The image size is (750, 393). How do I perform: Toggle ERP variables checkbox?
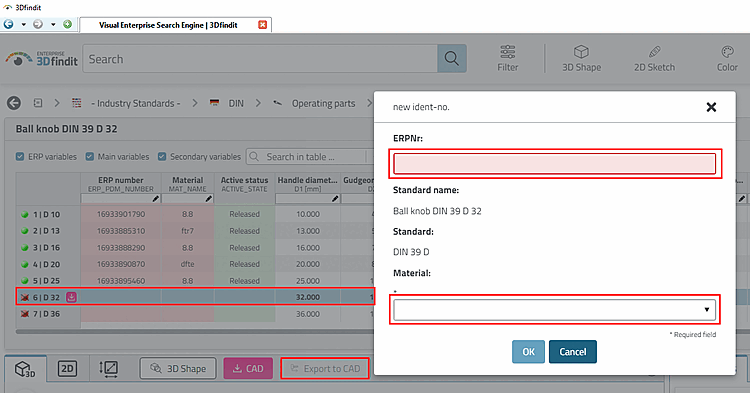click(20, 156)
